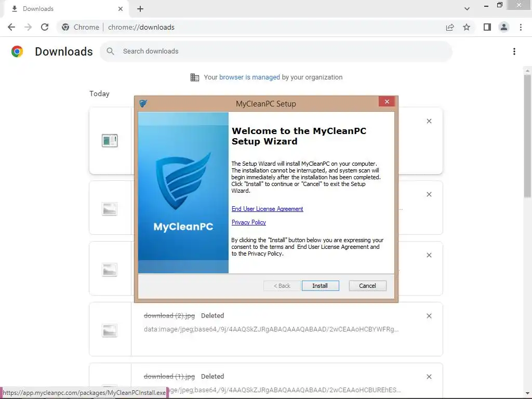
Task: Click the download (2).jpg file name
Action: [x=169, y=315]
